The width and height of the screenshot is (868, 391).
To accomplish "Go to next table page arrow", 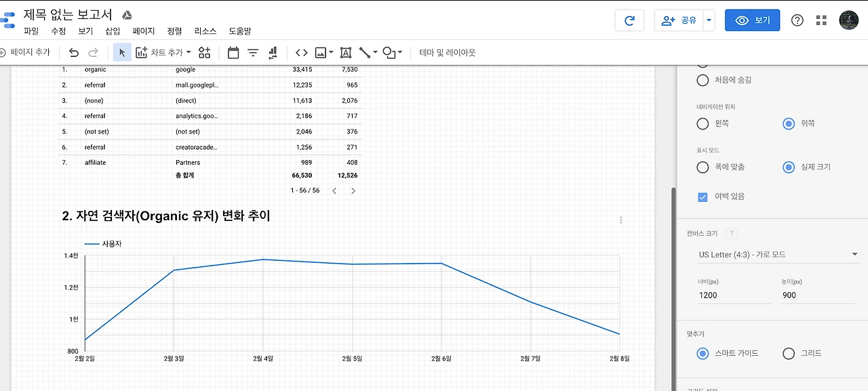I will click(x=353, y=191).
